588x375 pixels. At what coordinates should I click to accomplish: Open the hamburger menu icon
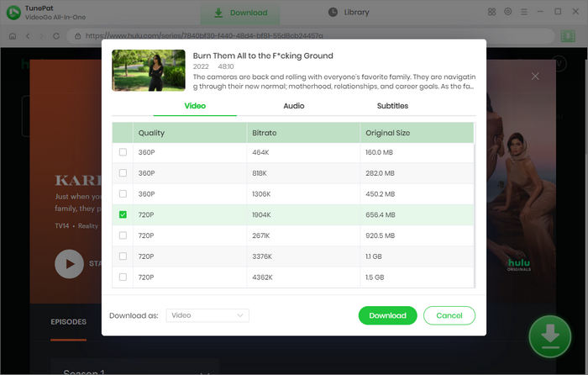524,12
